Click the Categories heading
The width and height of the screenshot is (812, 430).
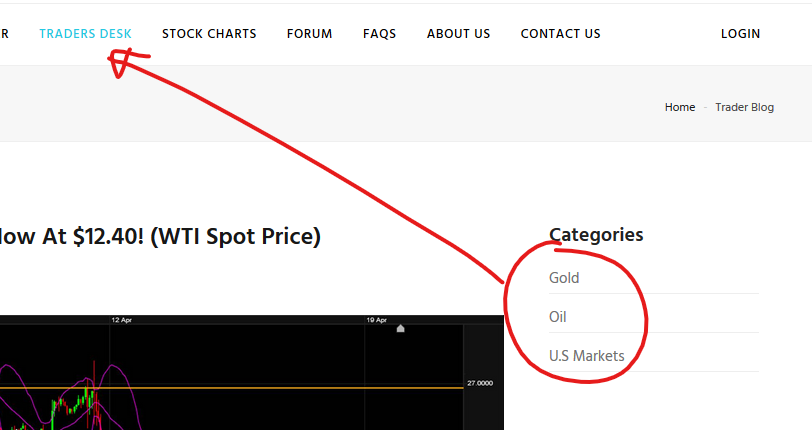pos(596,235)
